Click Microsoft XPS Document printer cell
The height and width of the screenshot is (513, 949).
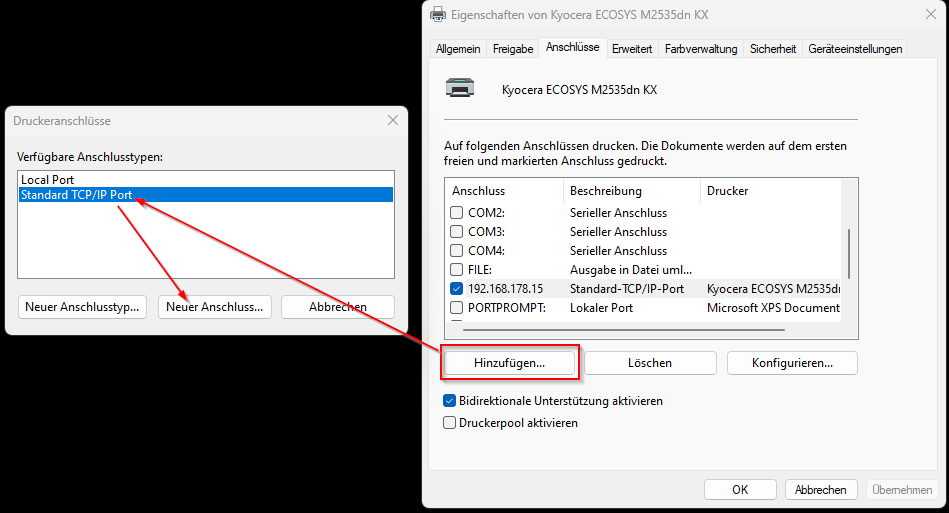coord(773,307)
